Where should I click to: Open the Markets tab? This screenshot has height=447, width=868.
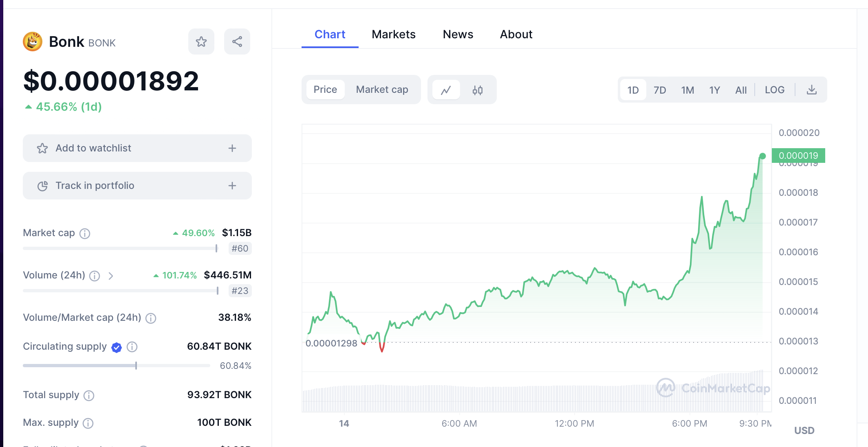[393, 34]
